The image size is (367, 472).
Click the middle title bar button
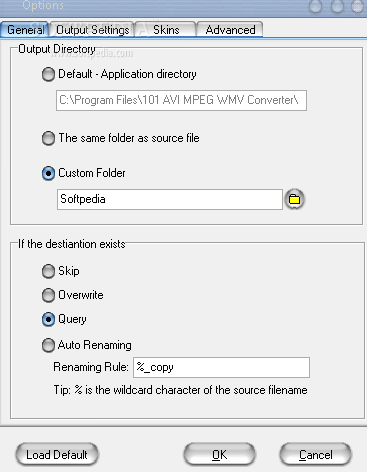click(337, 6)
